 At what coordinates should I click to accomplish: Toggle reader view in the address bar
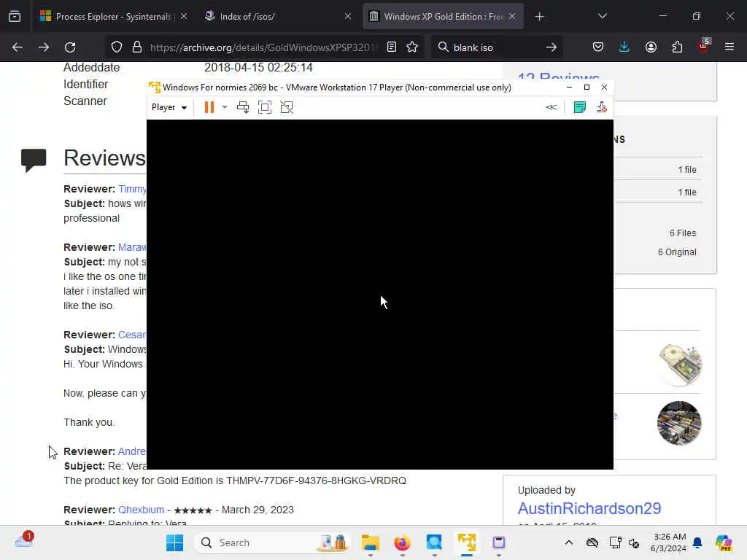(x=392, y=47)
